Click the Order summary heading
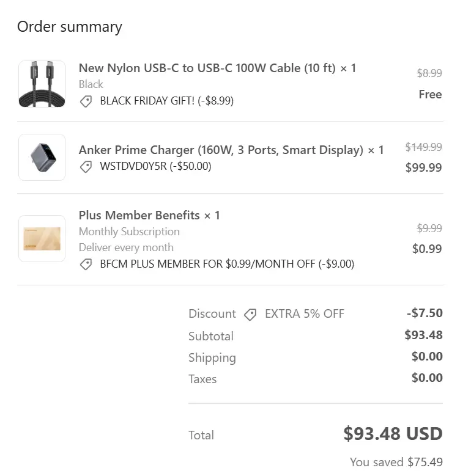The width and height of the screenshot is (460, 476). coord(70,27)
